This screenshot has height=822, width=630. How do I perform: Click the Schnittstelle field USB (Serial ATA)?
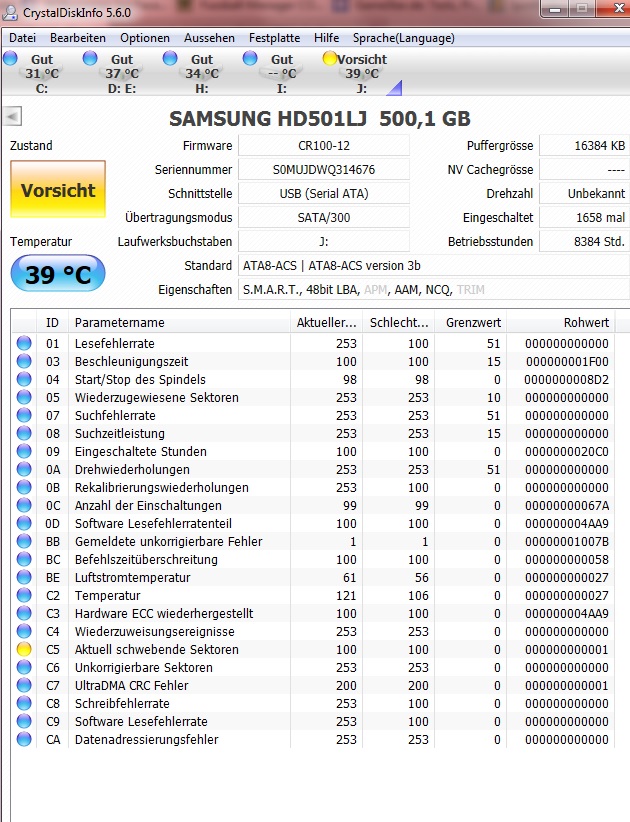point(324,193)
